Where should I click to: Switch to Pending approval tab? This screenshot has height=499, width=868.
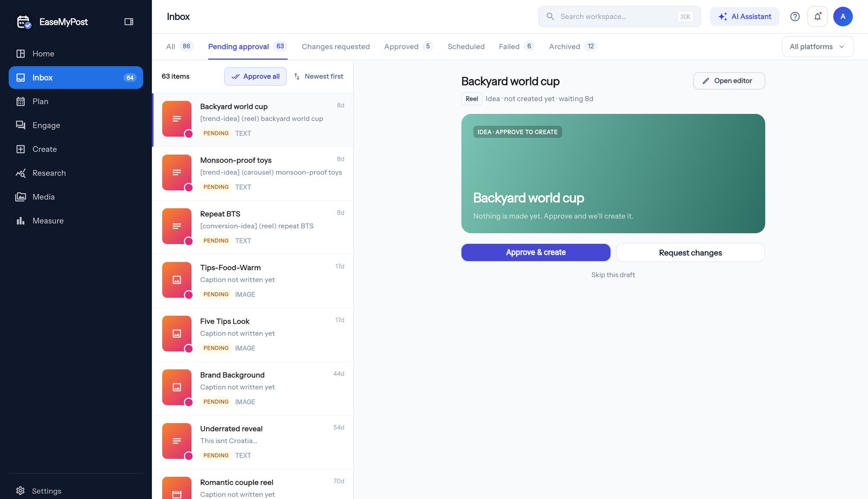coord(247,47)
